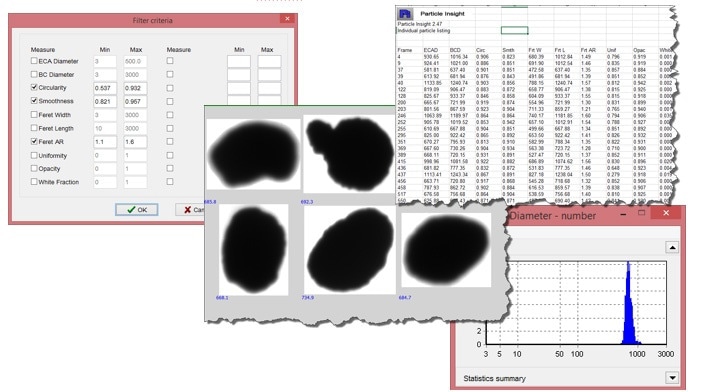This screenshot has width=704, height=392.
Task: Uncheck the Feret AR checkbox
Action: [x=34, y=141]
